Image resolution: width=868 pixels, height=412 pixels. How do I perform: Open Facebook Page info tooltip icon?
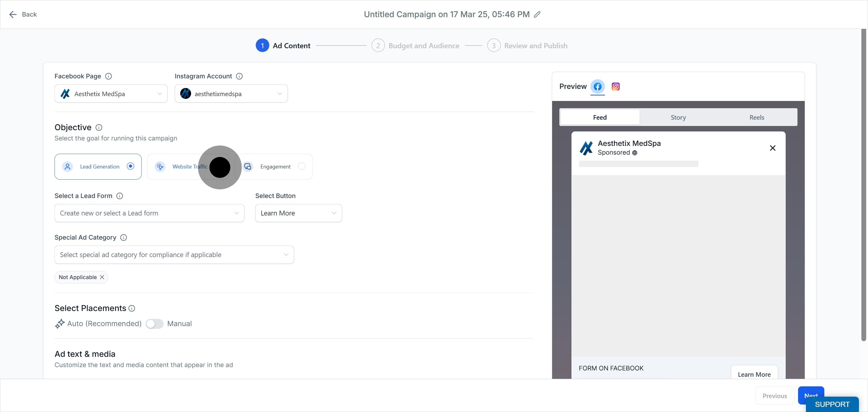click(x=108, y=76)
